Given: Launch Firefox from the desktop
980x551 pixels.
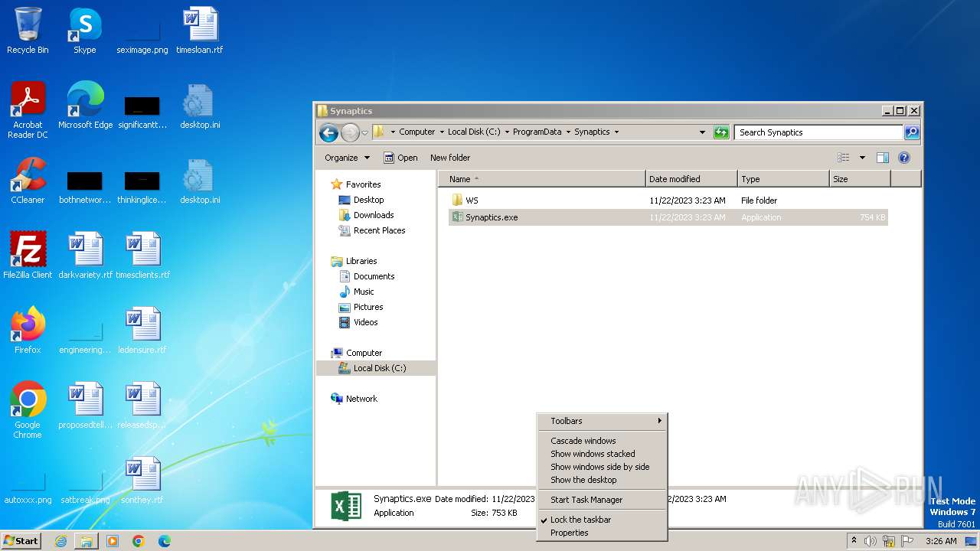Looking at the screenshot, I should click(28, 331).
